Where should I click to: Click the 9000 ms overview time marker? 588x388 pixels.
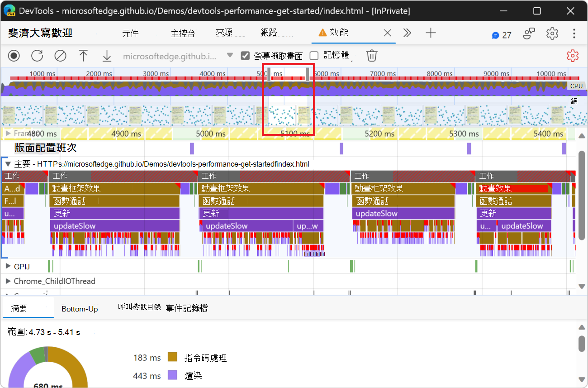point(497,73)
